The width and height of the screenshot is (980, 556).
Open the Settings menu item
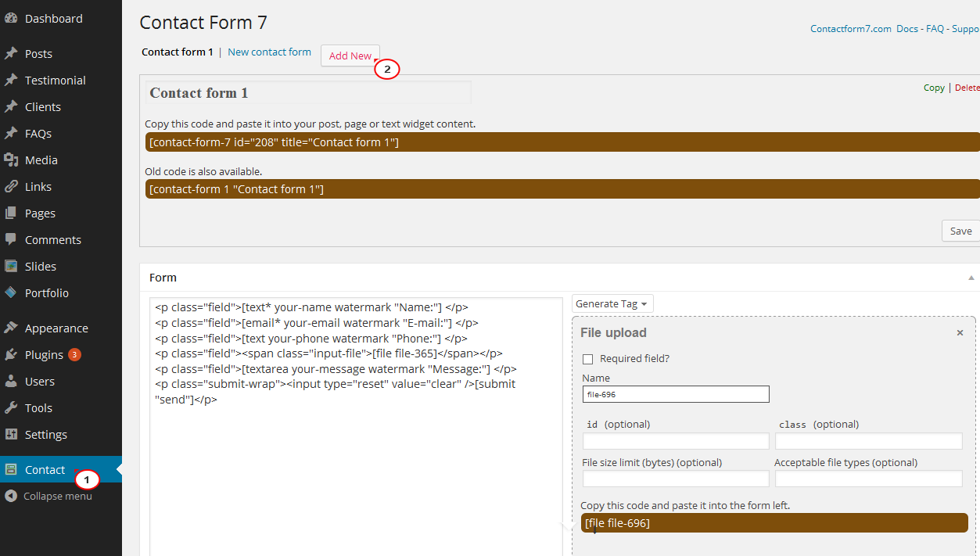[x=45, y=435]
